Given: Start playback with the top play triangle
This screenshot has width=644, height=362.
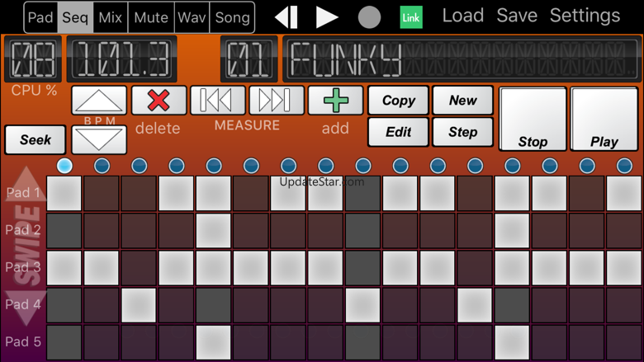Looking at the screenshot, I should [327, 17].
